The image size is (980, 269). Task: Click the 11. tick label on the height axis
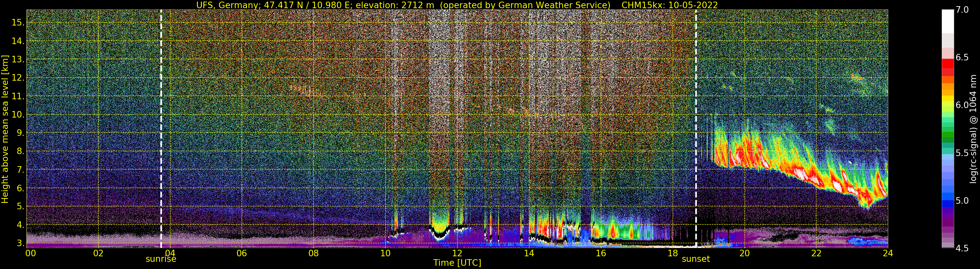(18, 96)
